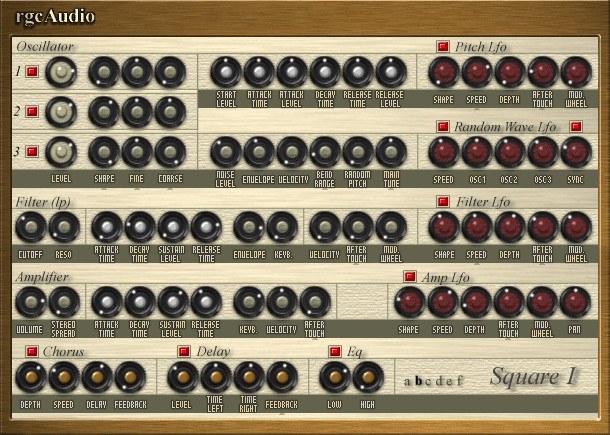Click the Filter Reso knob
610x435 pixels.
pyautogui.click(x=64, y=227)
